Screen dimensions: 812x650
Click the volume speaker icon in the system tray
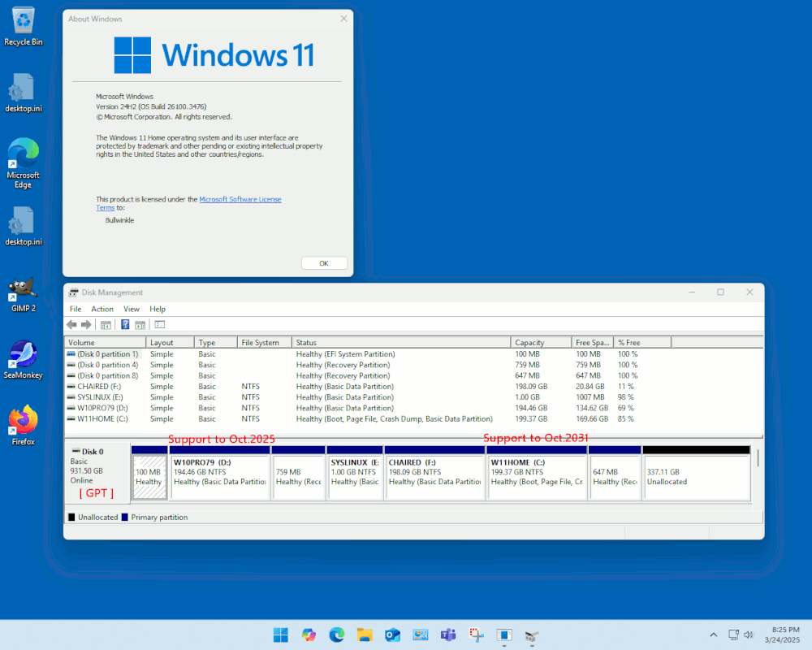(x=749, y=635)
